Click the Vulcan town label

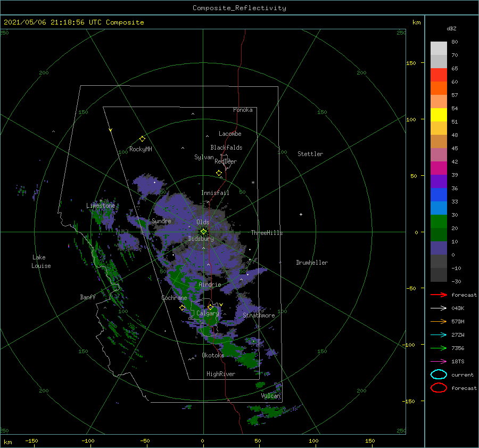coord(271,396)
